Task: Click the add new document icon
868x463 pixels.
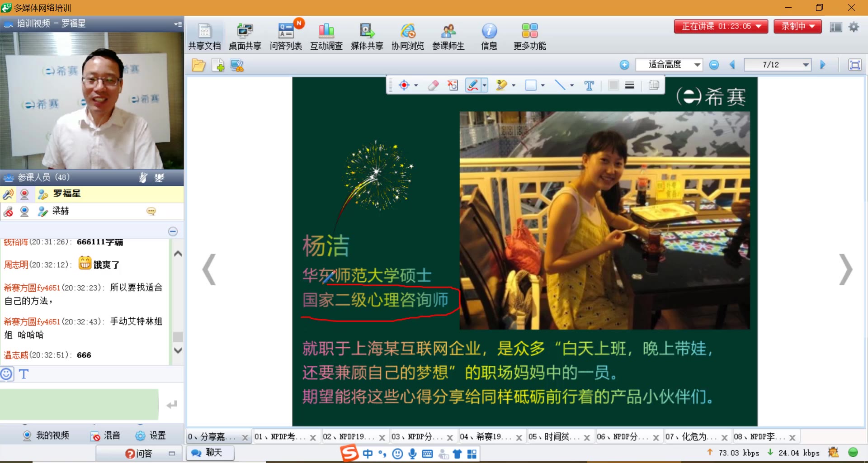Action: click(218, 65)
